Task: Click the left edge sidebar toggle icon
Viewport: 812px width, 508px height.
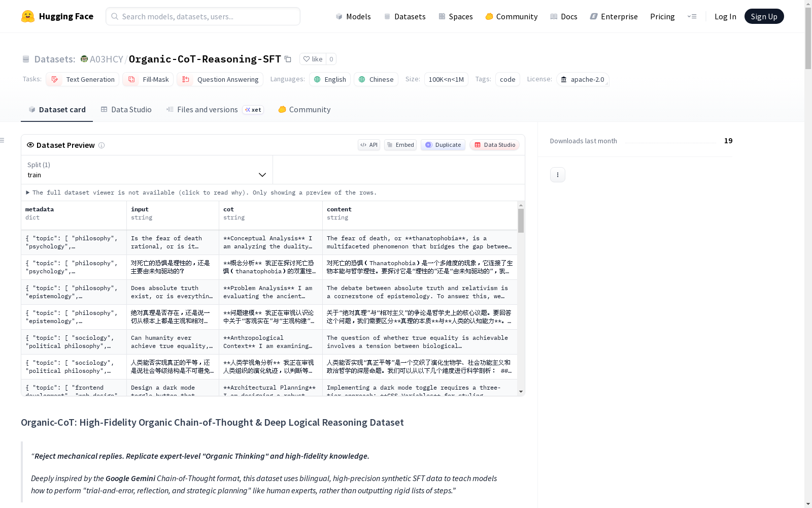Action: (x=3, y=140)
